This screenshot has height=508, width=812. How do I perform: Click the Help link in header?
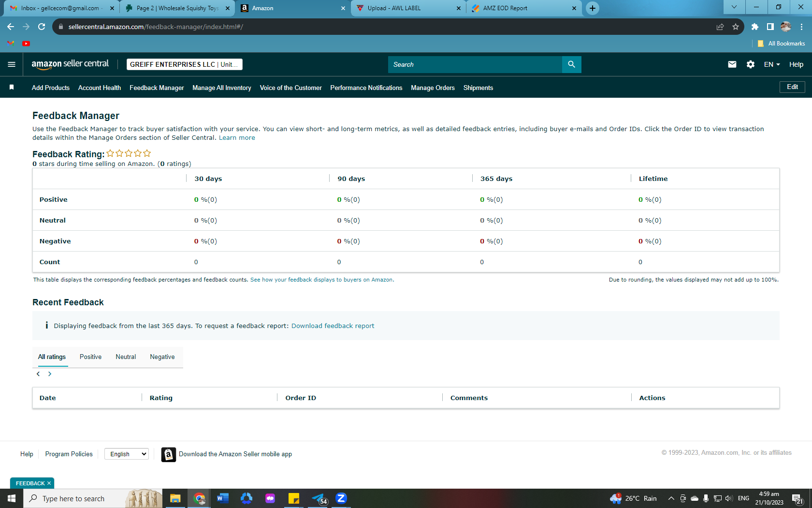[796, 64]
